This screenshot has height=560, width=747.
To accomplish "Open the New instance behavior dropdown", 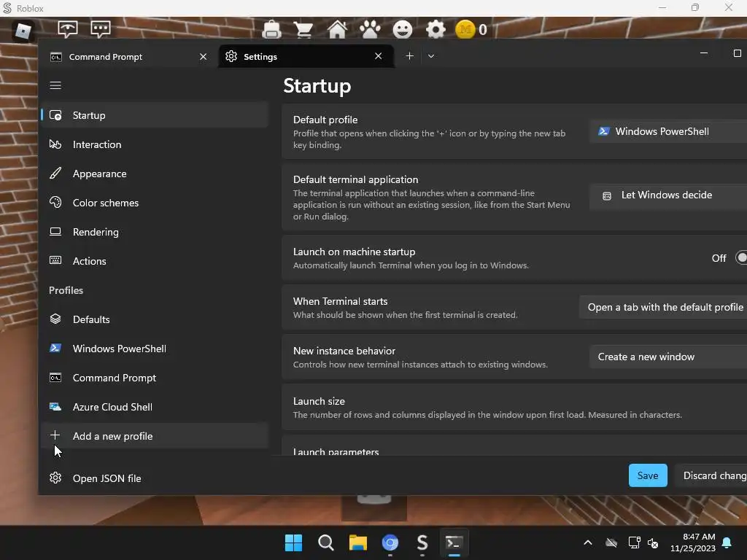I will click(x=668, y=357).
